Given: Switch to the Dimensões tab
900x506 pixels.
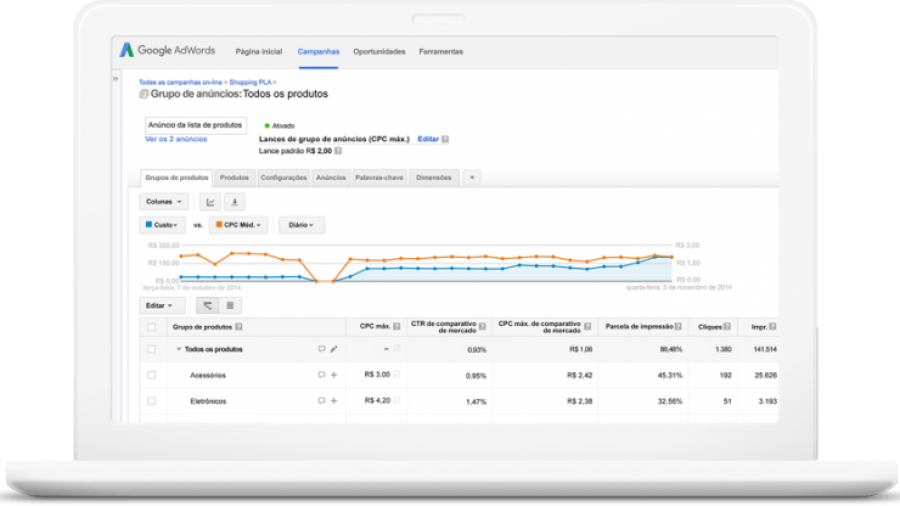Looking at the screenshot, I should (x=434, y=178).
